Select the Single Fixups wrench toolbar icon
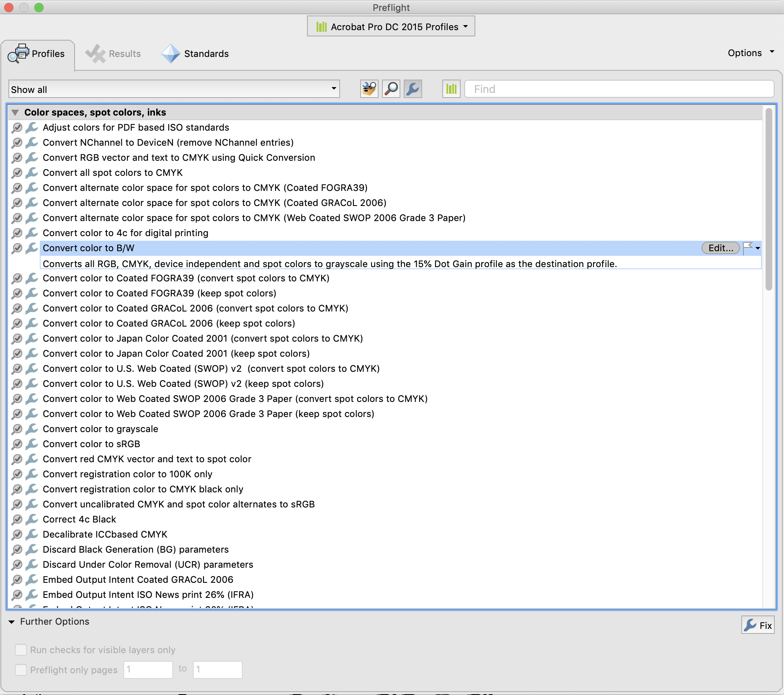Viewport: 784px width, 695px height. coord(412,89)
